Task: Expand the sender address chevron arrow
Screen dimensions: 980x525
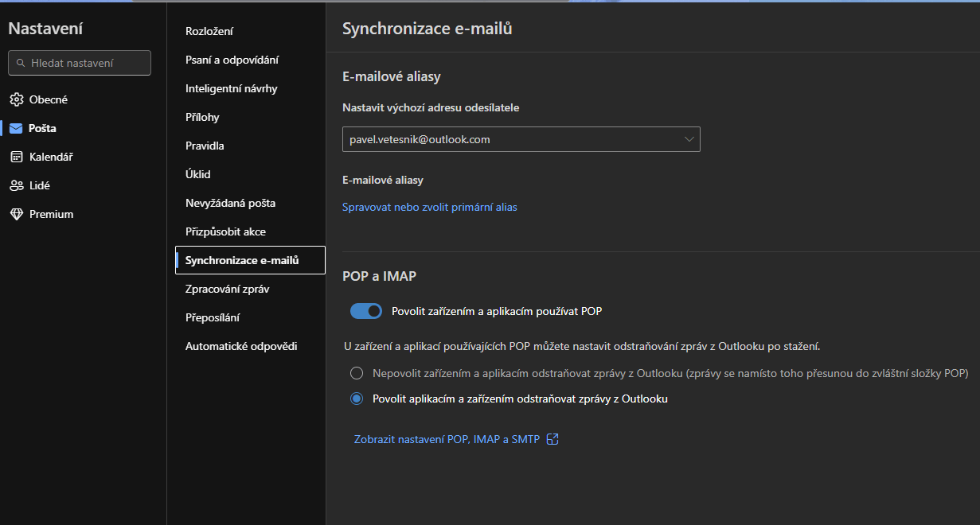Action: click(x=689, y=139)
